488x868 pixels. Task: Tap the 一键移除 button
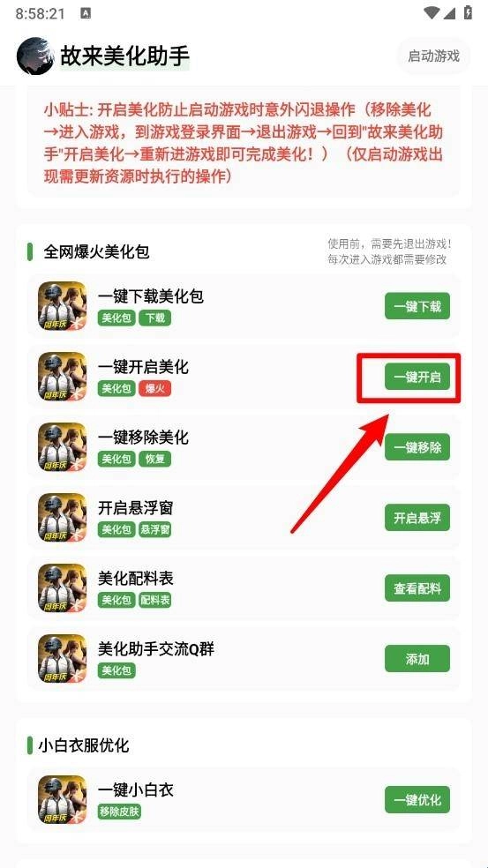417,447
